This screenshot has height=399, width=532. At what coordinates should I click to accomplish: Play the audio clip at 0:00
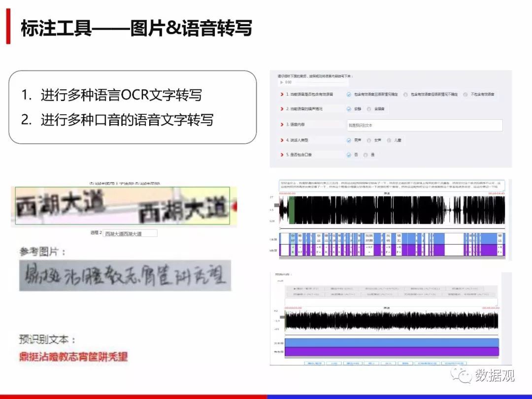(x=282, y=82)
